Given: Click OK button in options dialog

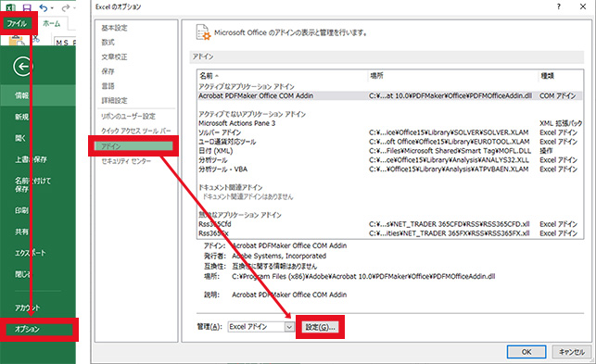Looking at the screenshot, I should point(526,352).
